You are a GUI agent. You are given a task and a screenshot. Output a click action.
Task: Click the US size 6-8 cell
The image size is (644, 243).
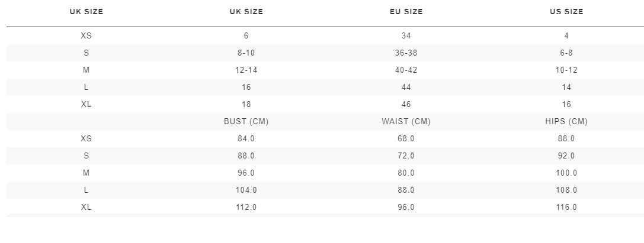coord(566,53)
